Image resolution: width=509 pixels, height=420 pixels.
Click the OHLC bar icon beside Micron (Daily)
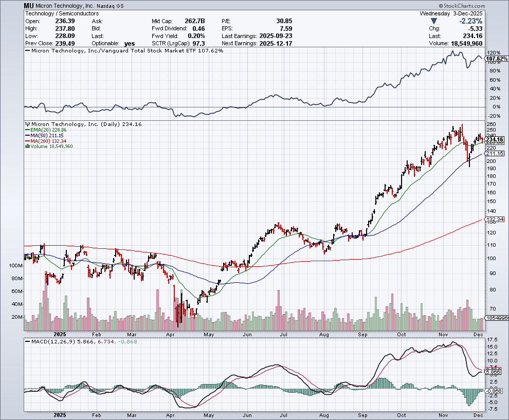27,124
